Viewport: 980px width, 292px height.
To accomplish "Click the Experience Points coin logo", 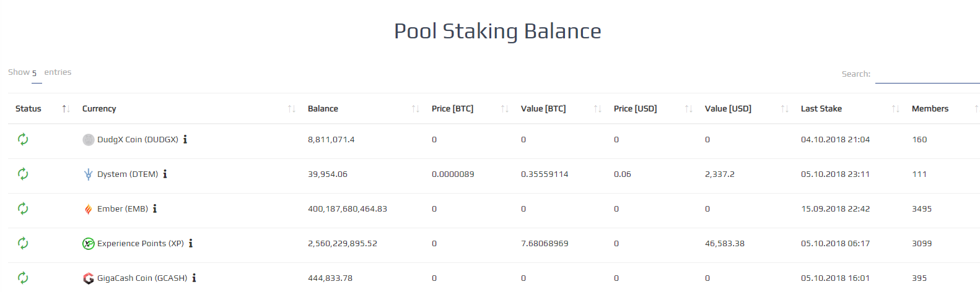I will tap(89, 244).
